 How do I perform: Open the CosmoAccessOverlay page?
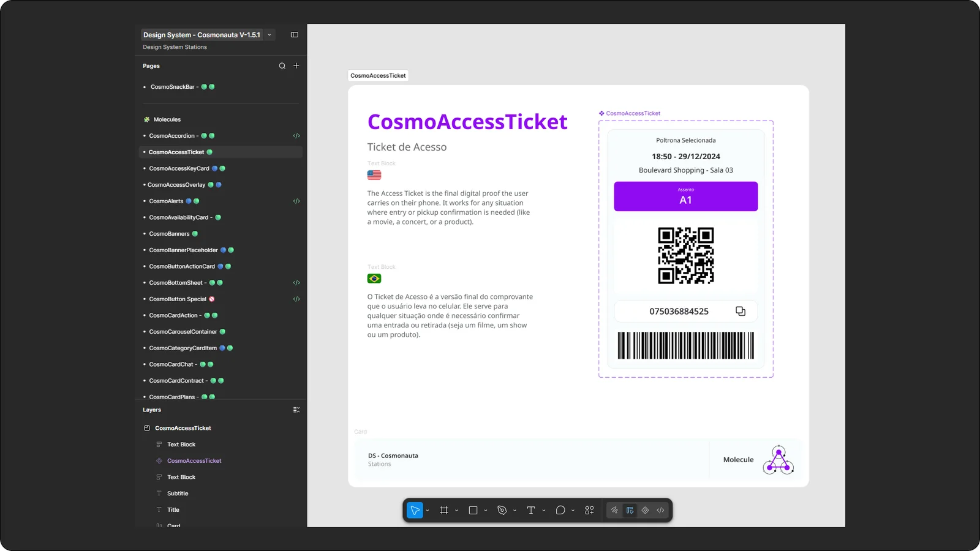221,185
